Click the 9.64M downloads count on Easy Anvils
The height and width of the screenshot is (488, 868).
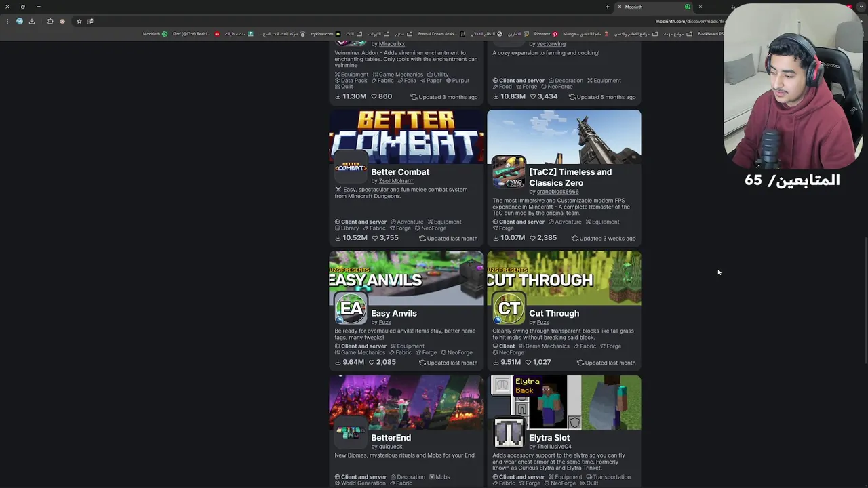coord(349,362)
